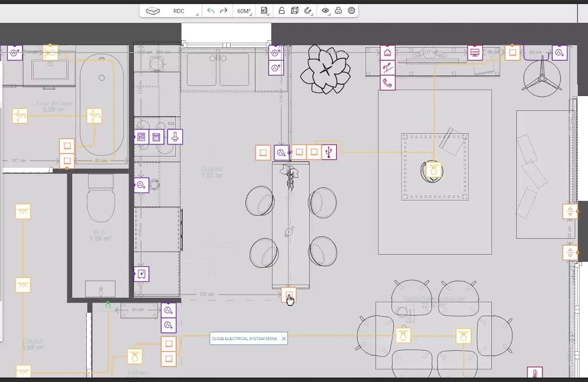Select the living room ceiling light symbol
Image resolution: width=588 pixels, height=382 pixels.
(x=434, y=170)
